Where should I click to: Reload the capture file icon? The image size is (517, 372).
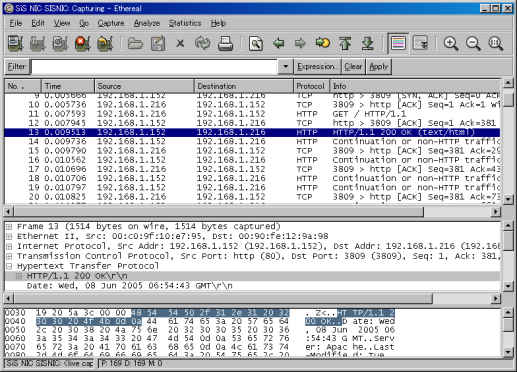[203, 43]
